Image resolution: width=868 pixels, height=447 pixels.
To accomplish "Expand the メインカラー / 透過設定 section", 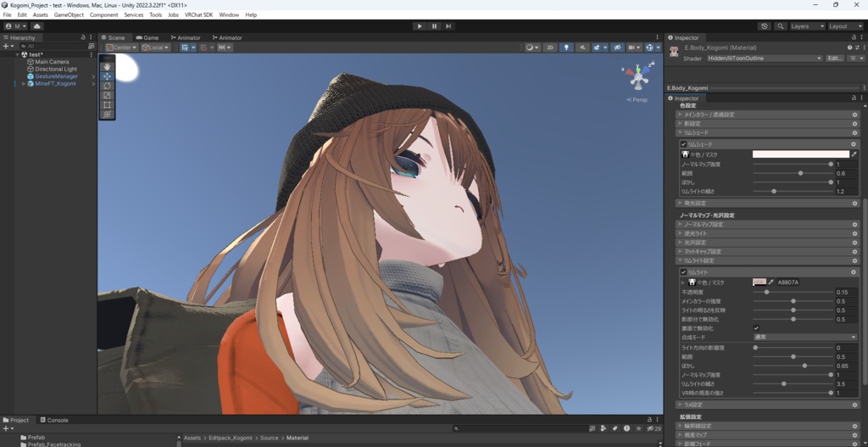I will (766, 115).
